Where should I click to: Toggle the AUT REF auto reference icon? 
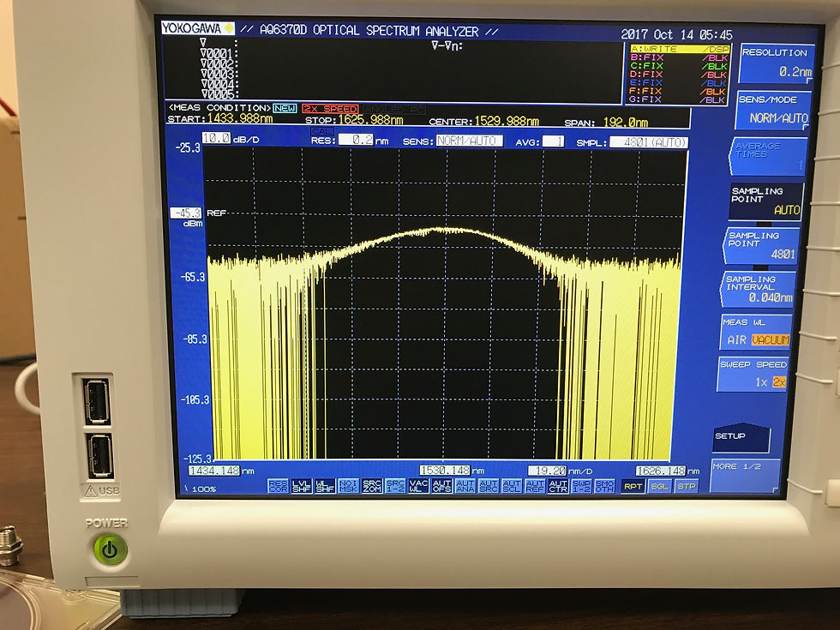tap(535, 486)
